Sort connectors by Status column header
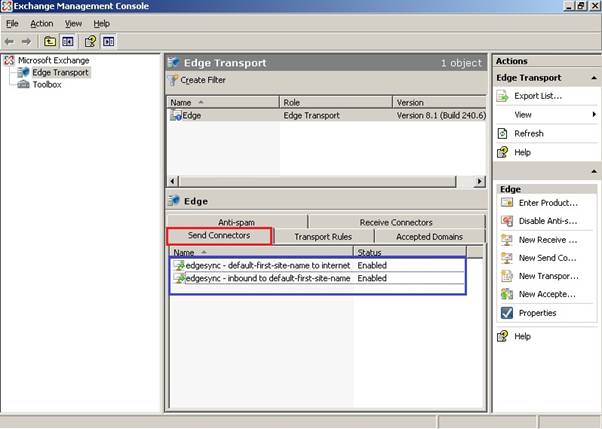The height and width of the screenshot is (429, 602). [410, 252]
